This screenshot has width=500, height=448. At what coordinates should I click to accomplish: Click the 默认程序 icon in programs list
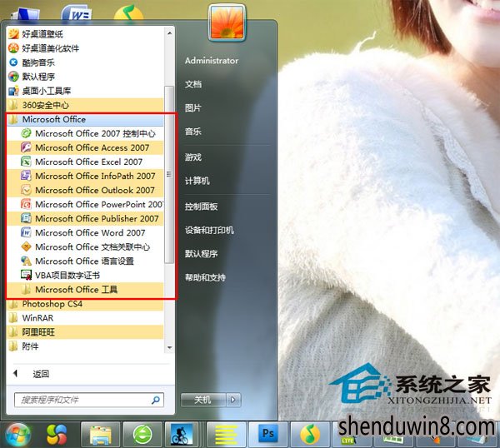pos(13,77)
